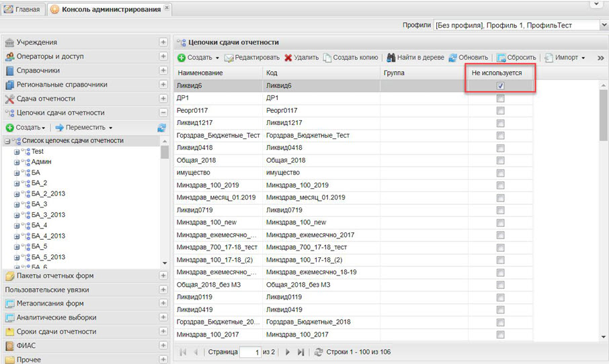Screen dimensions: 609x364
Task: Expand the Учреждения sidebar section
Action: tap(163, 42)
